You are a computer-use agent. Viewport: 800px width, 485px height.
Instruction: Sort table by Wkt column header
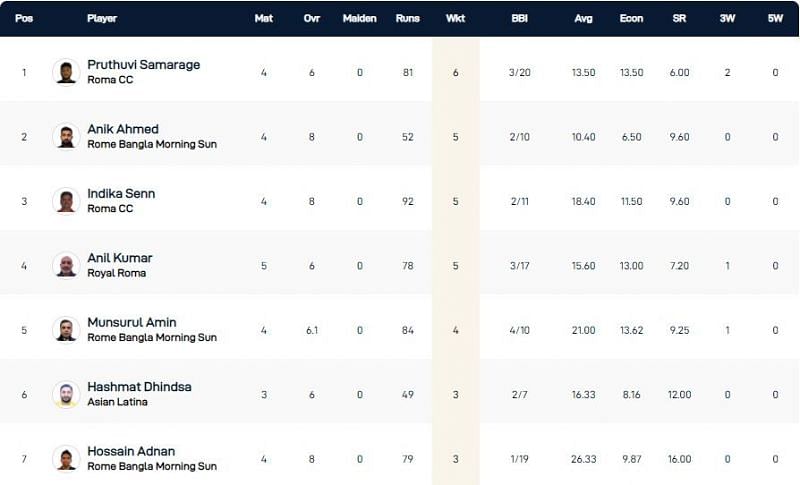point(455,18)
